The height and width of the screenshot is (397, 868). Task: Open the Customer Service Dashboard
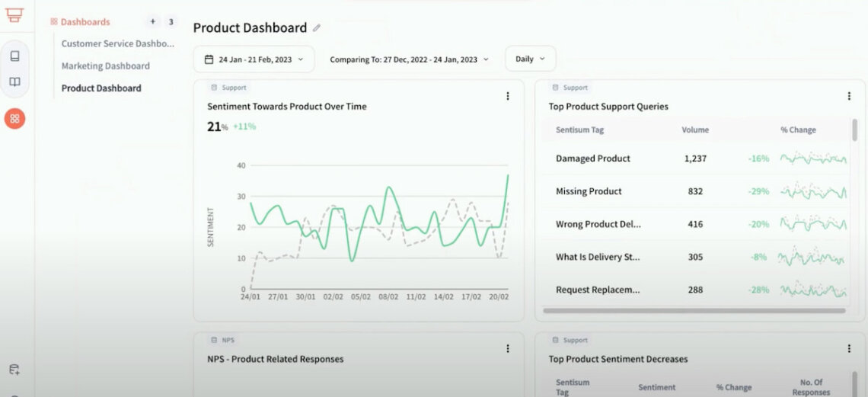117,43
